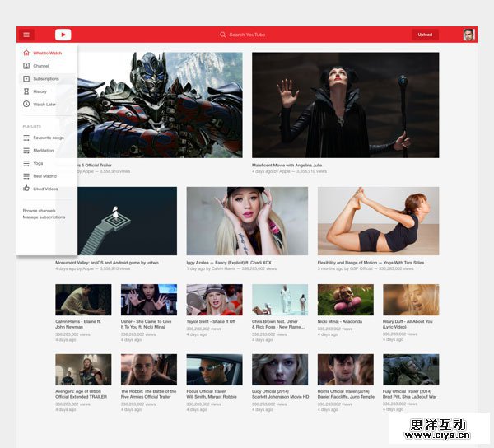Go to Subscriptions in the sidebar

point(45,79)
